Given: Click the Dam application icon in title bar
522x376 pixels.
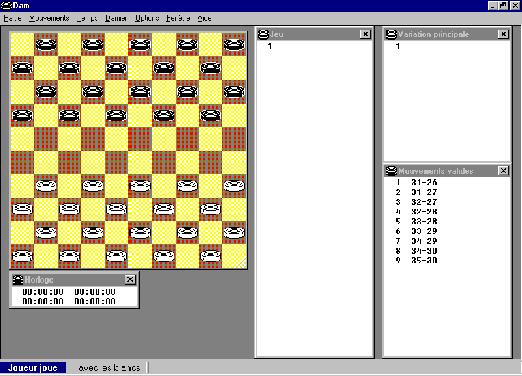Looking at the screenshot, I should (6, 5).
